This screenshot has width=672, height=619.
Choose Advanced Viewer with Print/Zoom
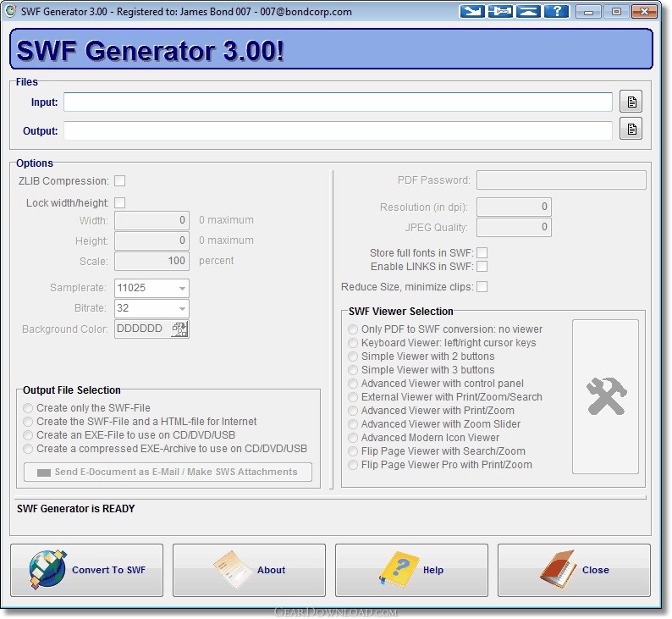(431, 411)
